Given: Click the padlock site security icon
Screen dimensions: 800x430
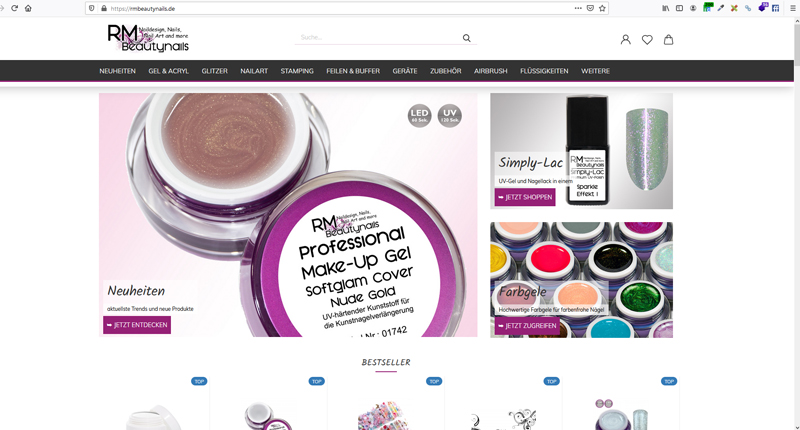Looking at the screenshot, I should [x=104, y=8].
